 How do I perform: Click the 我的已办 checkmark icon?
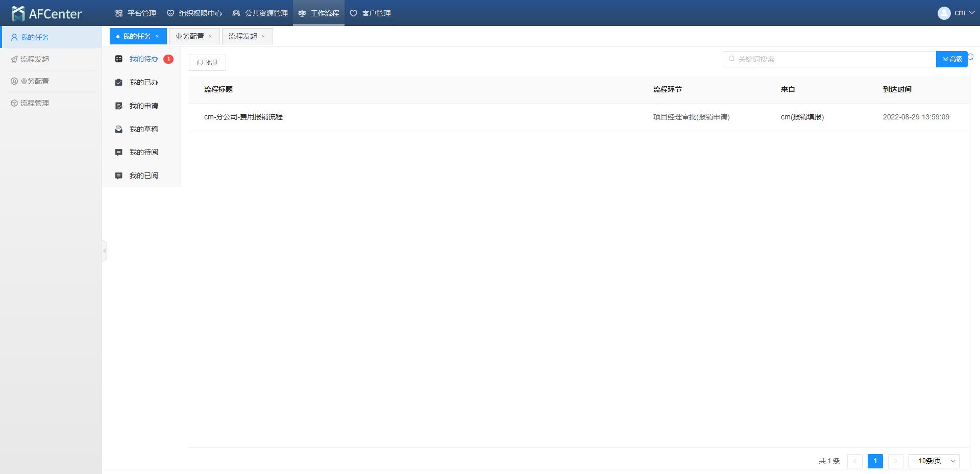[x=118, y=83]
